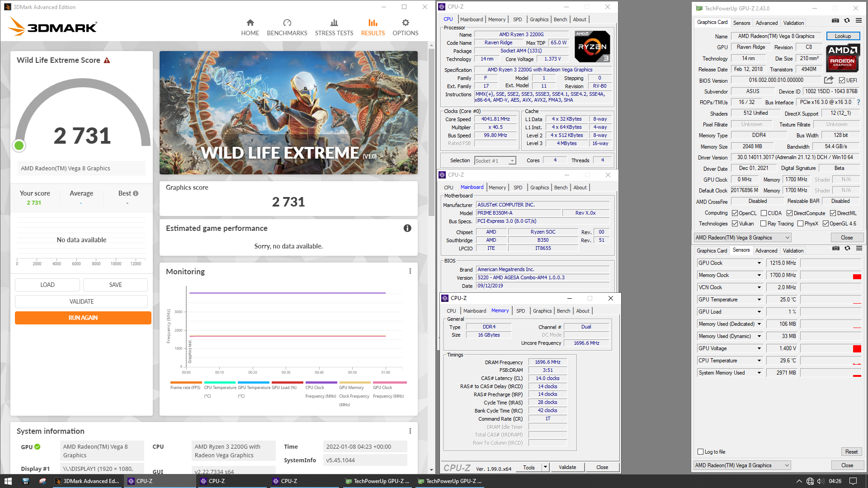Click the VALIDATE button in 3DMark

(81, 301)
